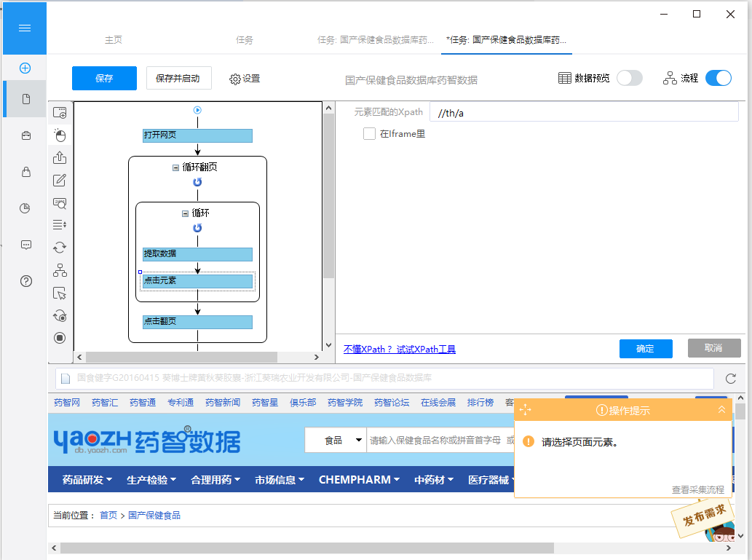Click the workflow start play node
The image size is (752, 560).
pyautogui.click(x=197, y=111)
